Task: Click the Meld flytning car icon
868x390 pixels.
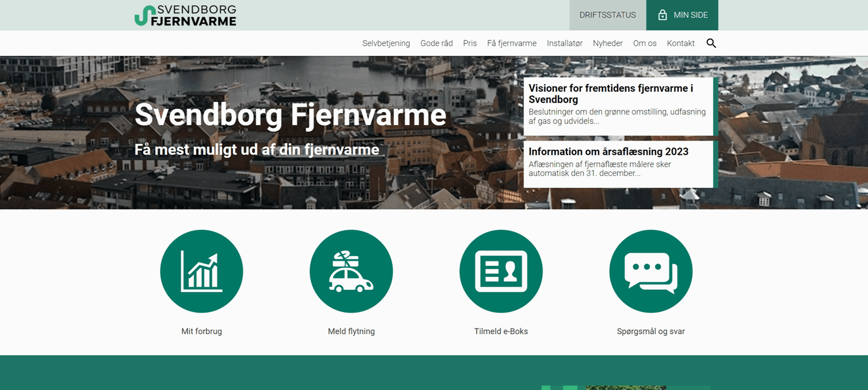Action: click(351, 272)
